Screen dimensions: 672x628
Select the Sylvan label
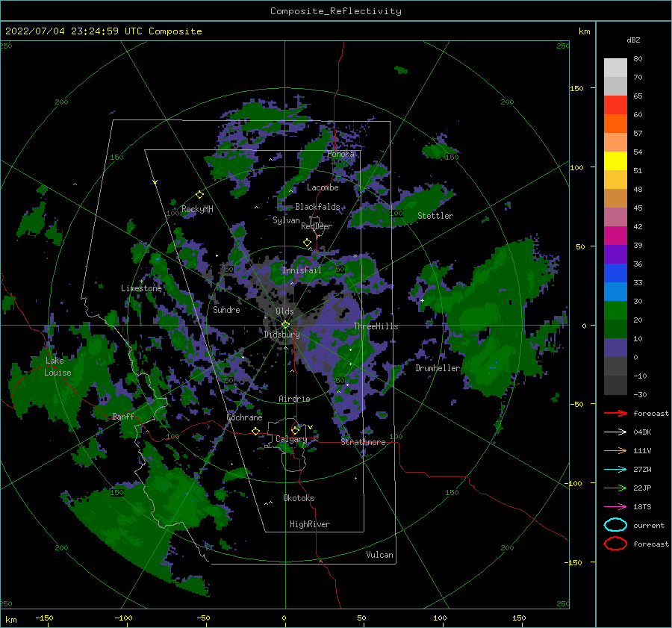(x=286, y=220)
